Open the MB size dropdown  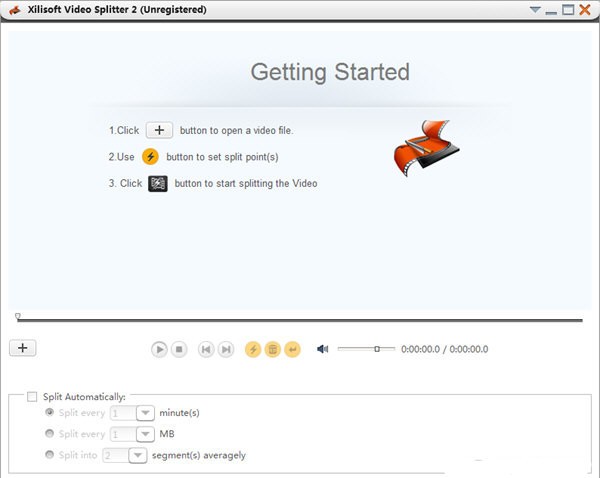144,434
